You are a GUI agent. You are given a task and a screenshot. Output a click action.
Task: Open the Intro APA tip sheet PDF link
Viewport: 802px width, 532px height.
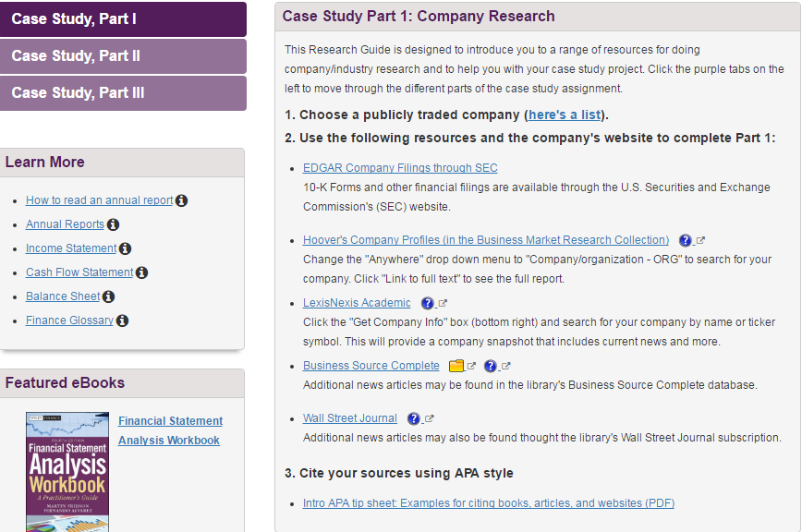[x=488, y=503]
